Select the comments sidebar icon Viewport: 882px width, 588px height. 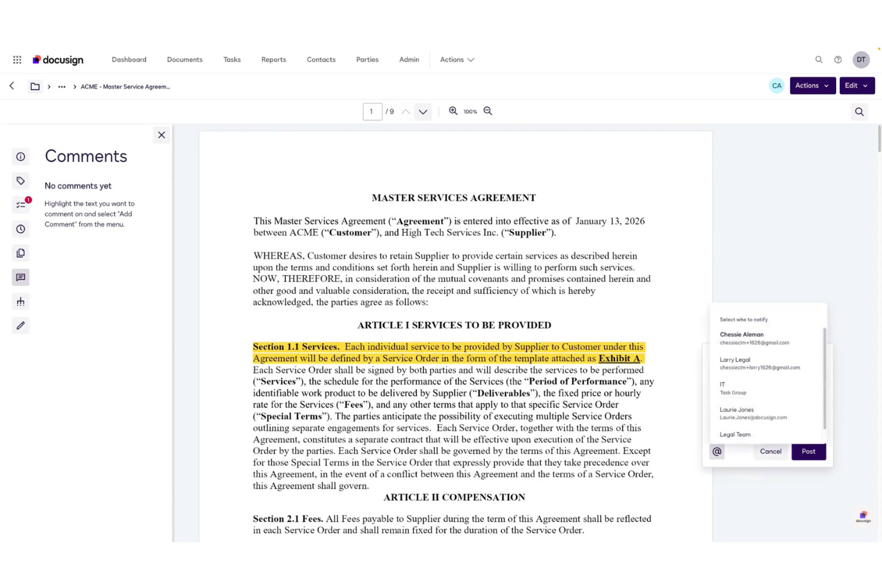(x=21, y=278)
